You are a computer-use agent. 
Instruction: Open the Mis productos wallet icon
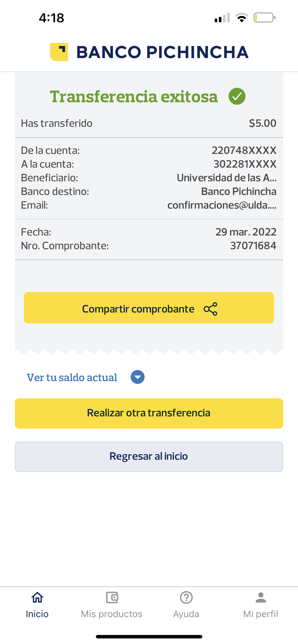pyautogui.click(x=112, y=597)
